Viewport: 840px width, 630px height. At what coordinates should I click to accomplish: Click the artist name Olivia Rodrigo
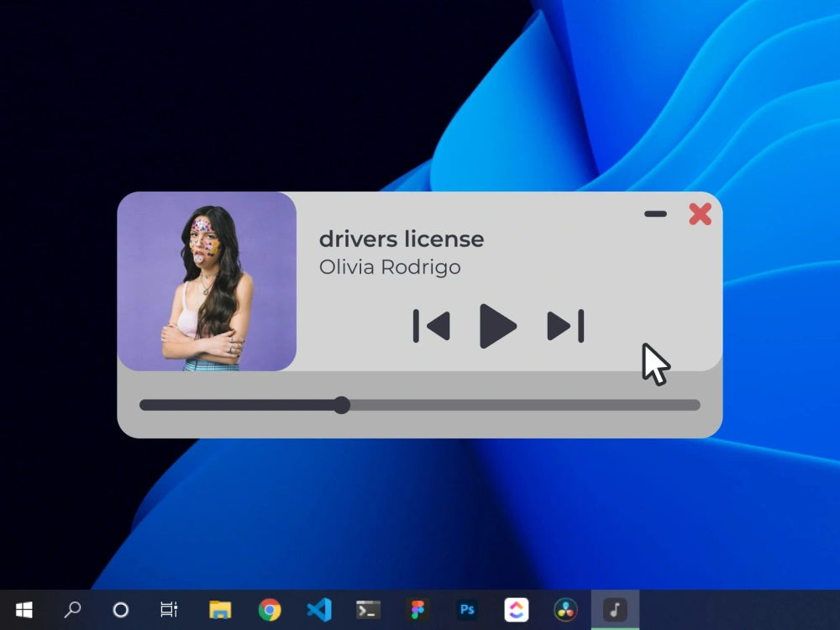click(390, 267)
